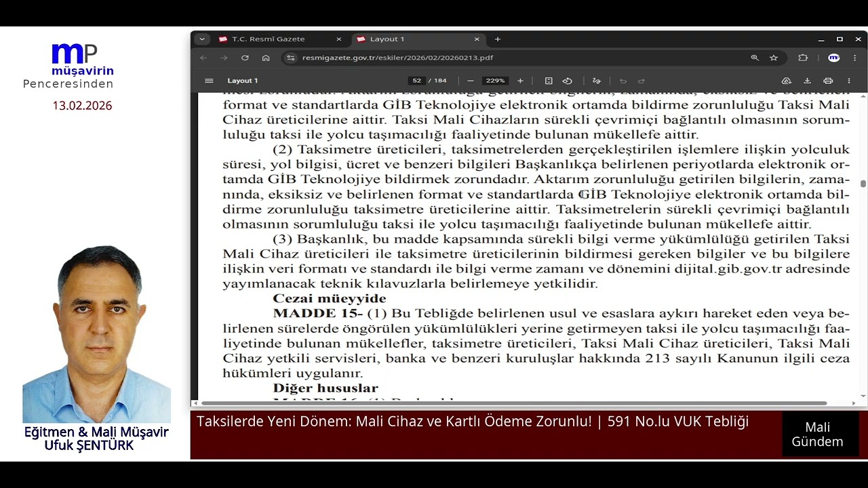Image resolution: width=868 pixels, height=488 pixels.
Task: Click the total pages '184' text
Action: pyautogui.click(x=440, y=81)
